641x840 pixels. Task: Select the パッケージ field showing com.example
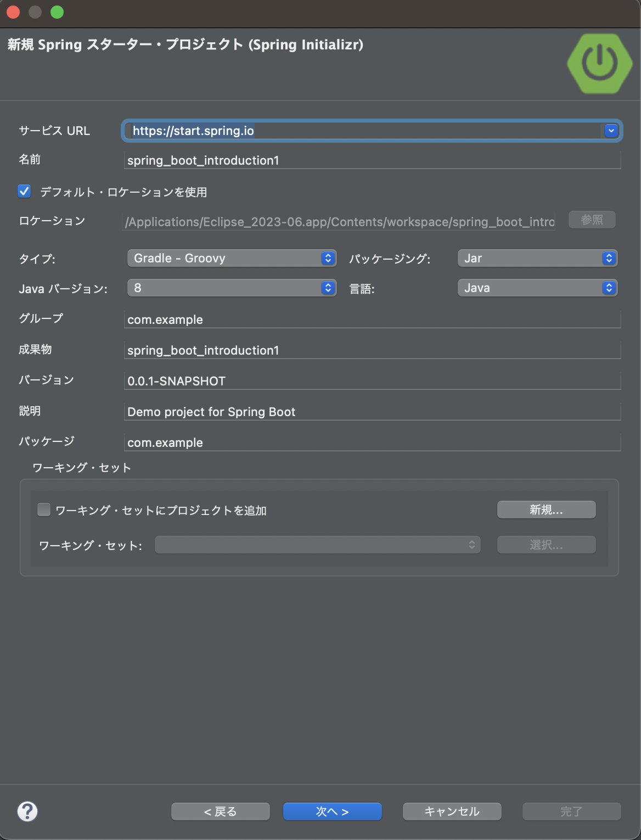373,442
